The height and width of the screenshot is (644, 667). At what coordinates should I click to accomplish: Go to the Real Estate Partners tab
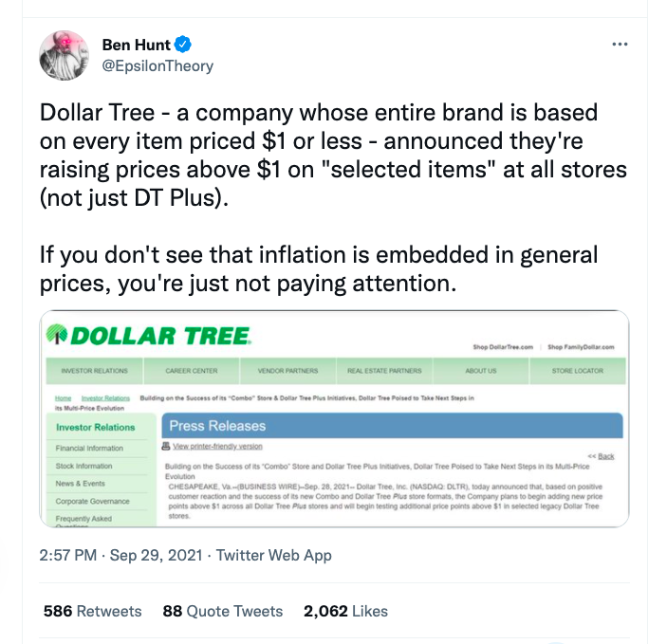tap(384, 371)
